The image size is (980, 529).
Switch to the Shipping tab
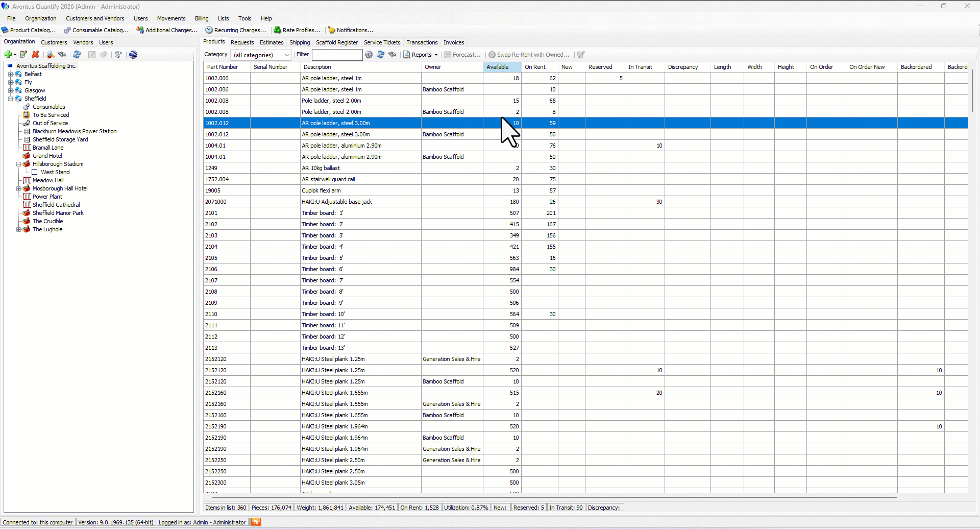click(x=300, y=42)
